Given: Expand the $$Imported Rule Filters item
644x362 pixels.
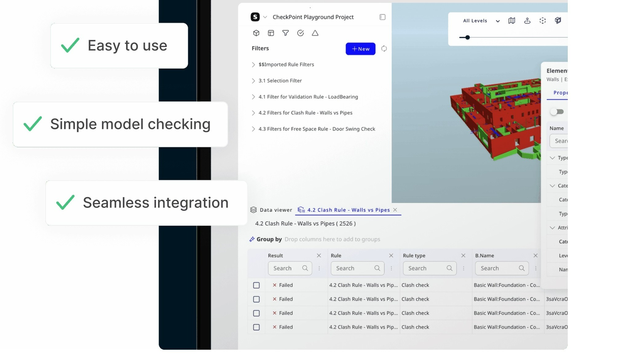Looking at the screenshot, I should click(x=253, y=64).
